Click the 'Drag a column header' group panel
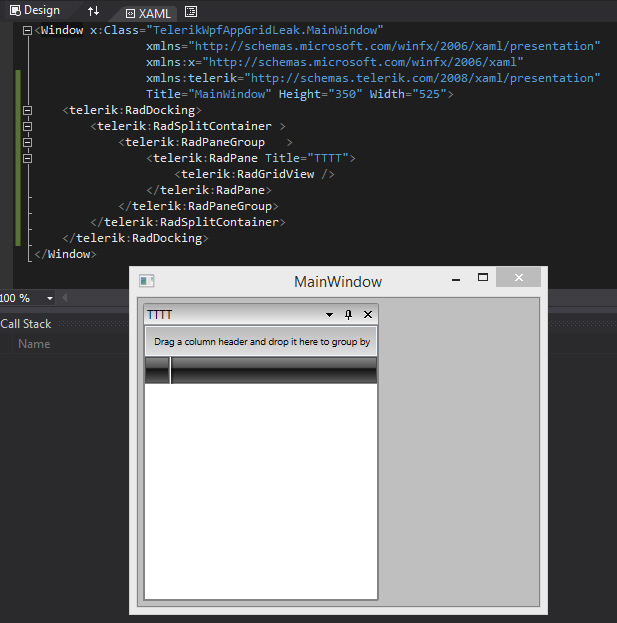The width and height of the screenshot is (617, 623). click(261, 341)
